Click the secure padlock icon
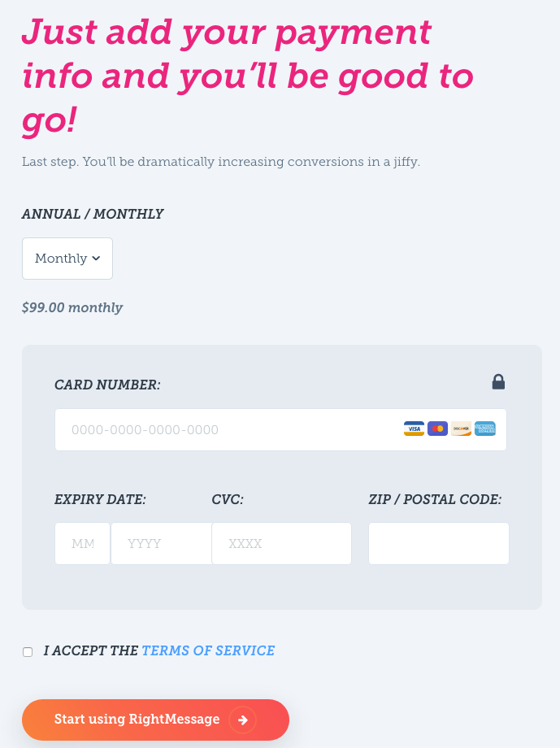Viewport: 560px width, 748px height. point(498,381)
